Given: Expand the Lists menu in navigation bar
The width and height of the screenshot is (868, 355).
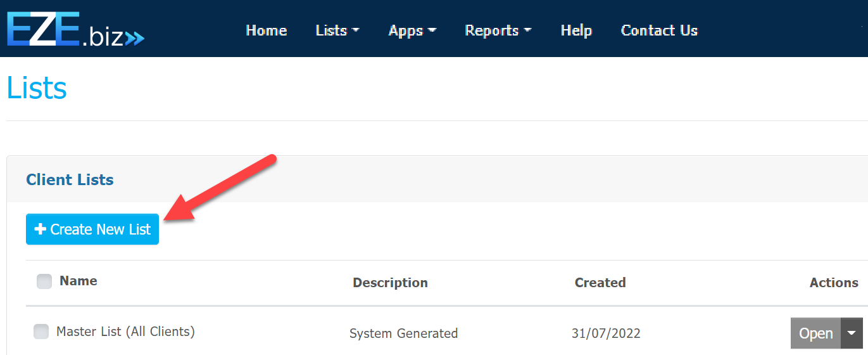Looking at the screenshot, I should click(x=337, y=30).
